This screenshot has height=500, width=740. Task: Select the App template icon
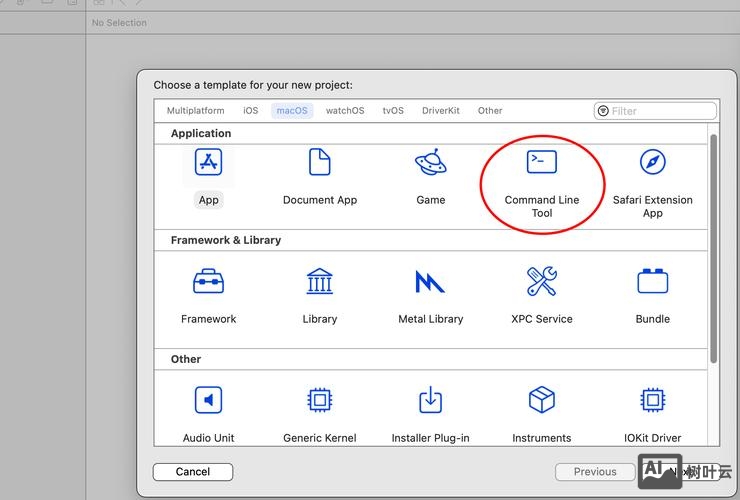click(x=208, y=163)
